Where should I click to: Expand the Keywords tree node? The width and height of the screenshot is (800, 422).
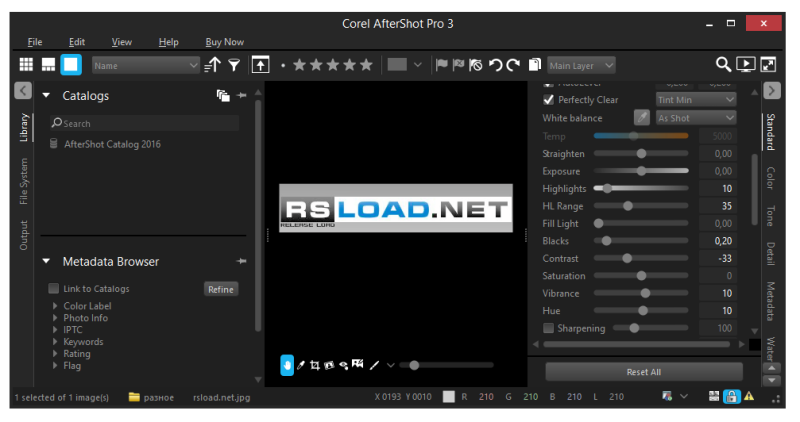55,342
